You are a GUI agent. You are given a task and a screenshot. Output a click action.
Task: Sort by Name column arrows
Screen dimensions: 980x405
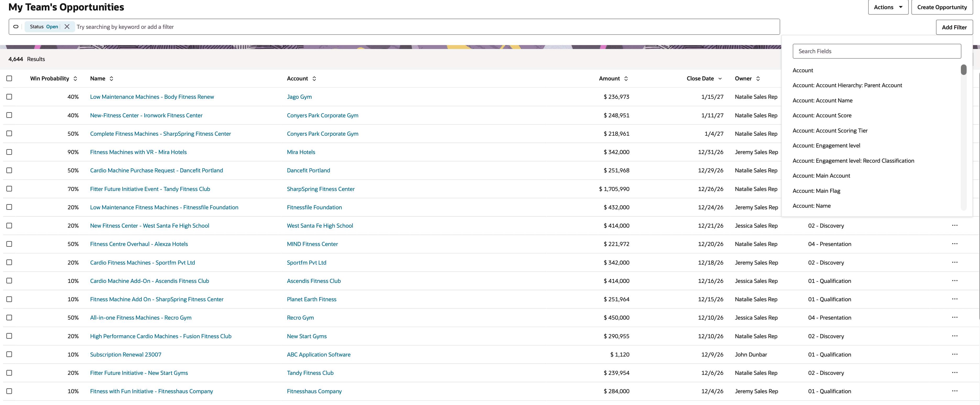(x=112, y=79)
